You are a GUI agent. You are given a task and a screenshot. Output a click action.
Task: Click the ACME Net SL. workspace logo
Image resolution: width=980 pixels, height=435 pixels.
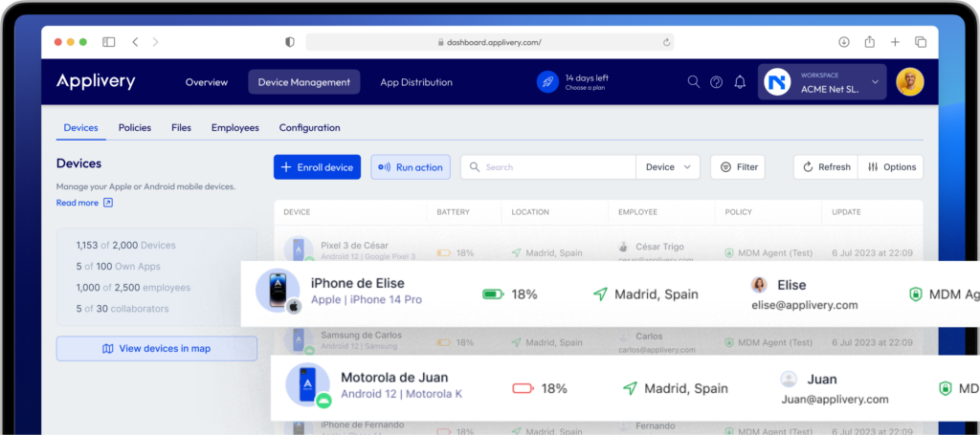[x=777, y=82]
